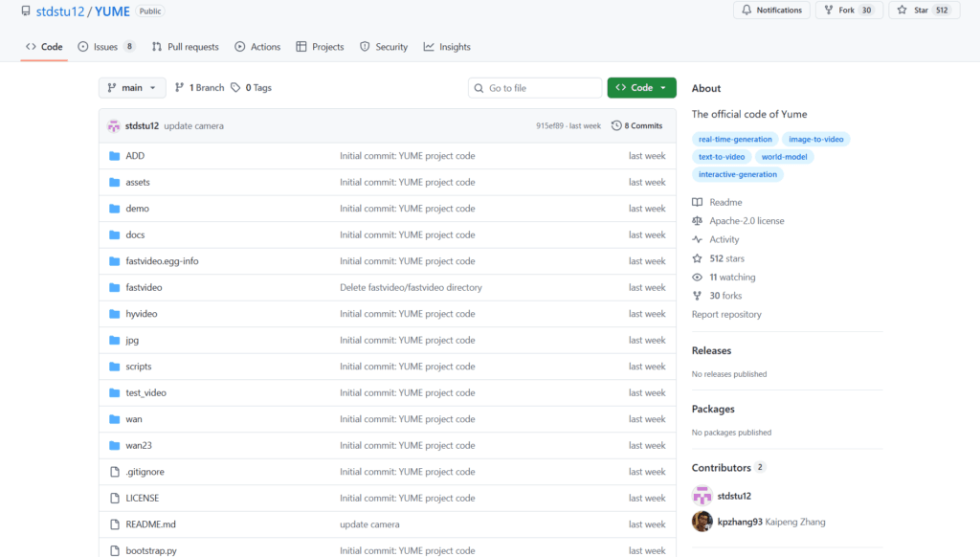Open the Issues tab
Viewport: 980px width, 557px height.
106,47
